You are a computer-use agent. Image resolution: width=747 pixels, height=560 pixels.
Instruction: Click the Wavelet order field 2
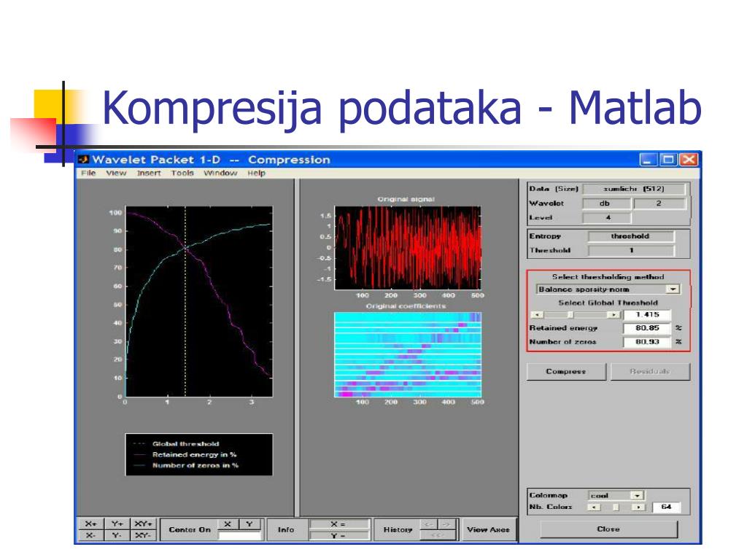pos(659,203)
